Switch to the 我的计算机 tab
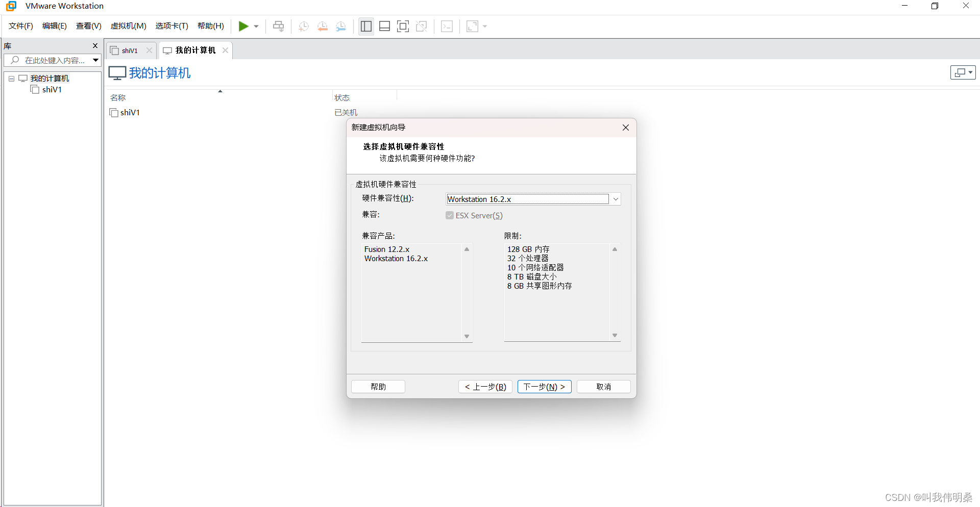The height and width of the screenshot is (507, 980). point(195,50)
